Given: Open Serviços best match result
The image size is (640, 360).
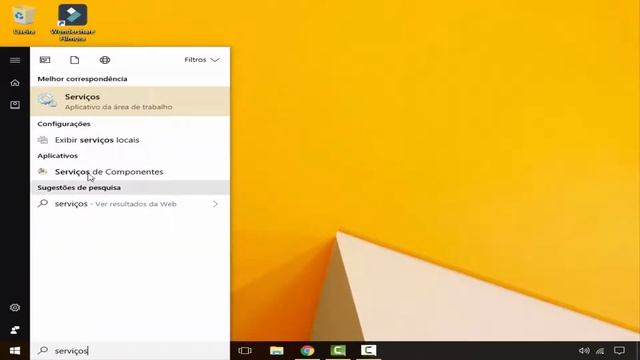Looking at the screenshot, I should (130, 101).
